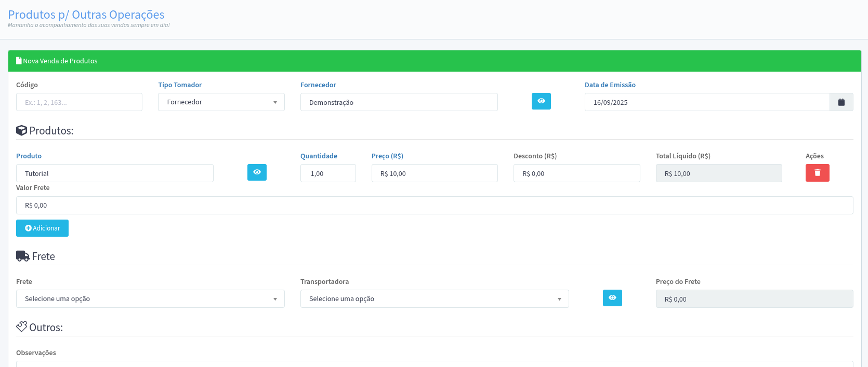Focus the Fornecedor field showing Demonstração

click(x=399, y=102)
